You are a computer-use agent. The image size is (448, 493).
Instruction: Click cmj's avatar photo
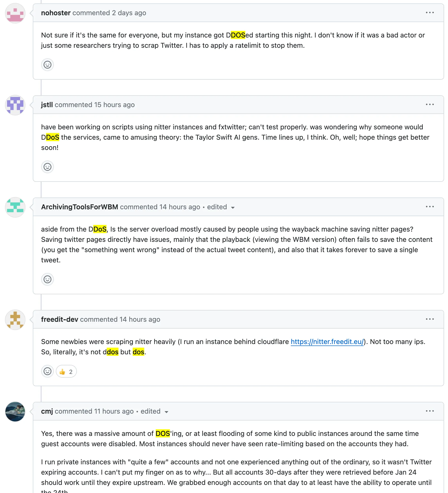tap(15, 412)
